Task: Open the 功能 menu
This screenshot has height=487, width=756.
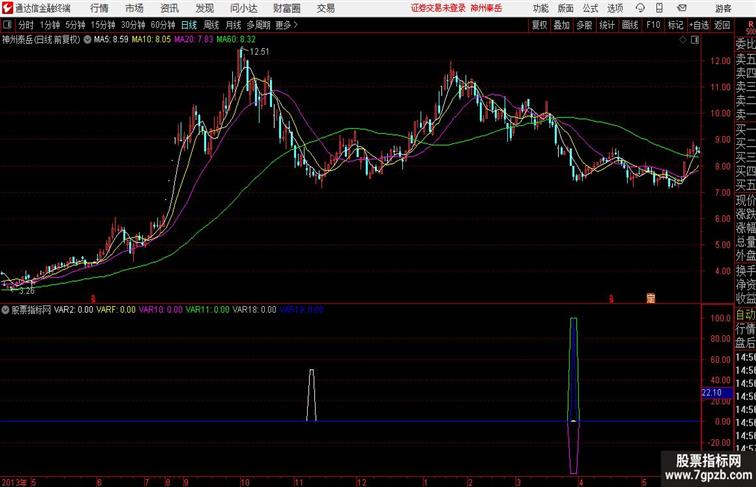Action: tap(540, 8)
